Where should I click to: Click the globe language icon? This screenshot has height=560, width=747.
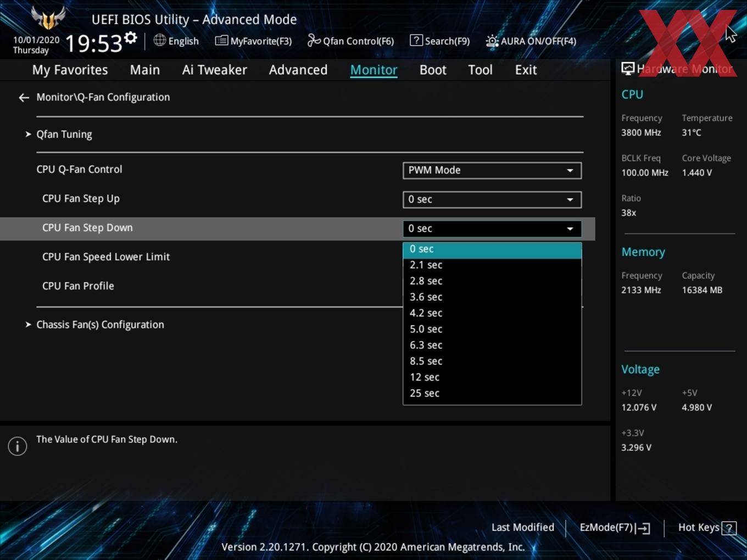[x=159, y=40]
